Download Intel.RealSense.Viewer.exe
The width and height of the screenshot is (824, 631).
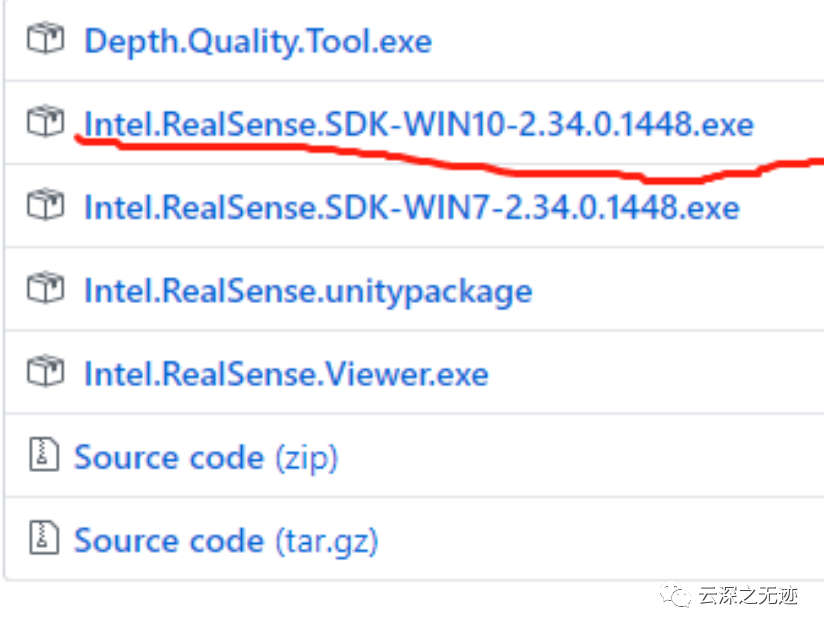tap(286, 374)
